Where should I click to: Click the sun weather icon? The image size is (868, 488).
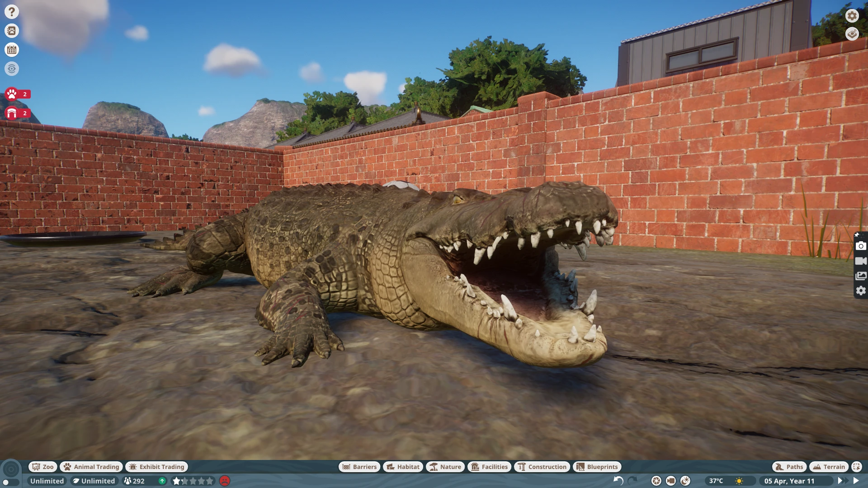[739, 481]
